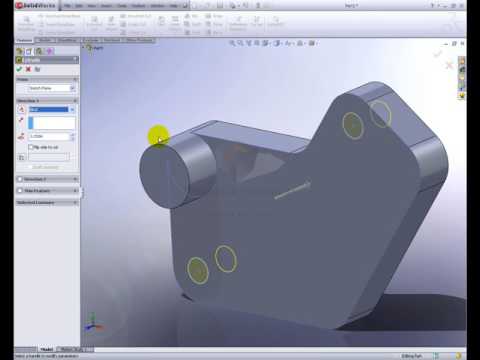Switch to the FeatureManager design tree tab
The image size is (480, 360).
[19, 51]
